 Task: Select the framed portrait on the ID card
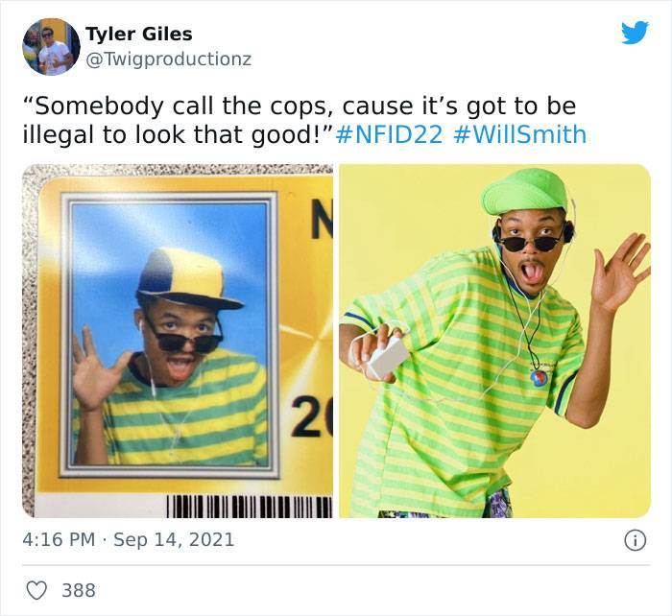169,335
